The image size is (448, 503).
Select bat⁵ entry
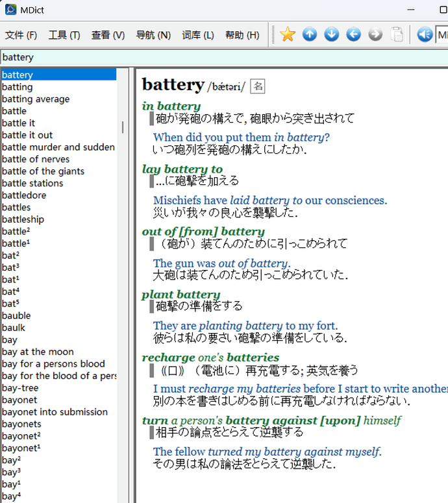(10, 304)
